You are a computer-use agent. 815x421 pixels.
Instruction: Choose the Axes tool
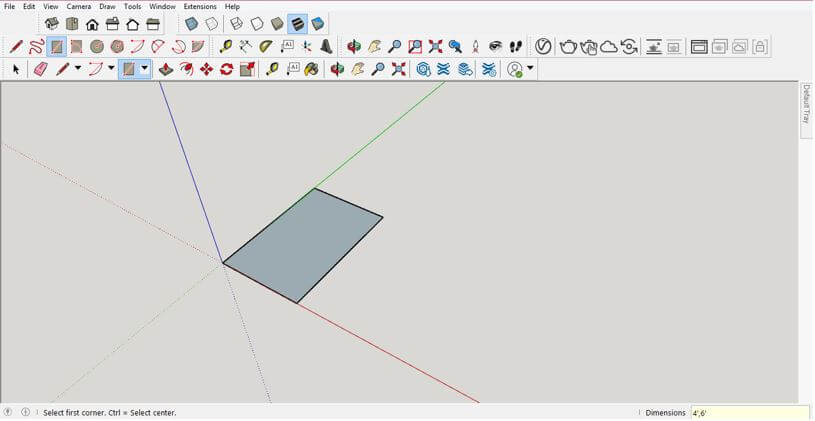(x=307, y=47)
